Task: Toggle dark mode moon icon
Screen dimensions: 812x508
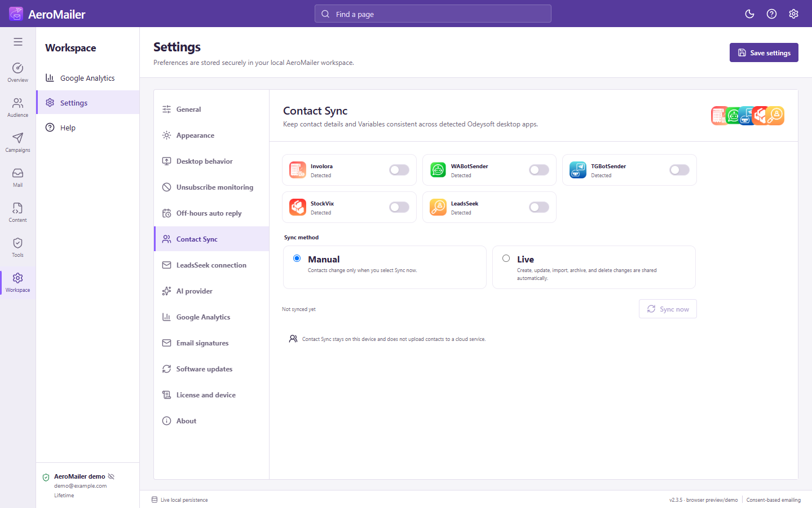Action: 749,14
